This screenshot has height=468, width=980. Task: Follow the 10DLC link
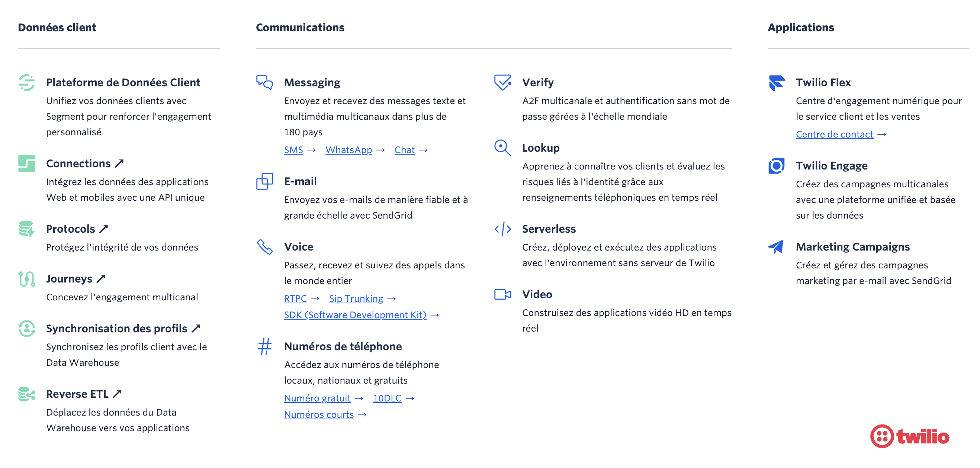click(x=387, y=398)
